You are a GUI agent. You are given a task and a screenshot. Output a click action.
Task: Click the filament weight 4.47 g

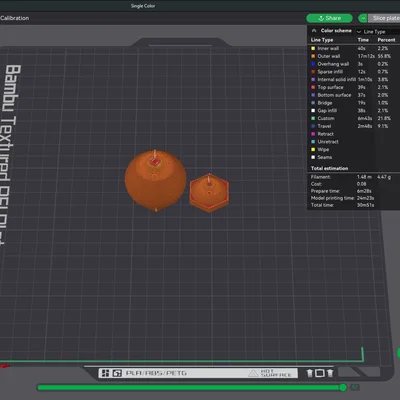384,177
